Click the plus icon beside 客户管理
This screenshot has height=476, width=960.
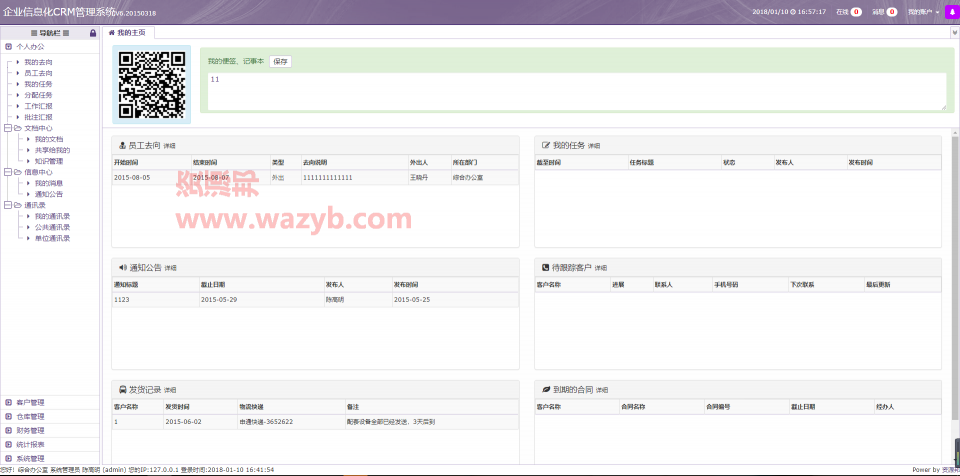pyautogui.click(x=9, y=402)
